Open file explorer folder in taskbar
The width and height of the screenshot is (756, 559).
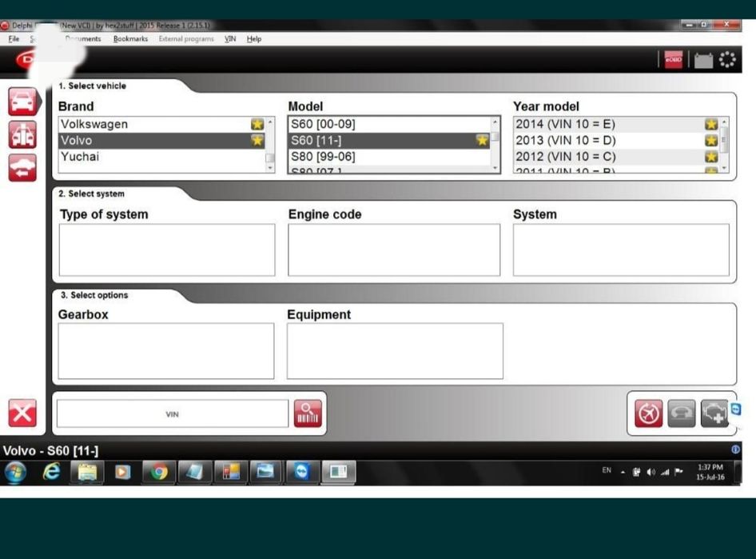87,472
